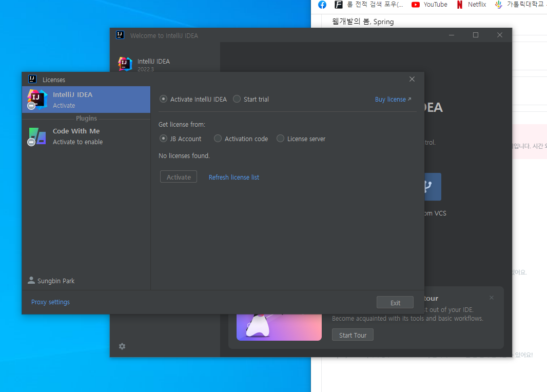This screenshot has height=392, width=547.
Task: Open the Netflix bookmark in browser
Action: (471, 5)
